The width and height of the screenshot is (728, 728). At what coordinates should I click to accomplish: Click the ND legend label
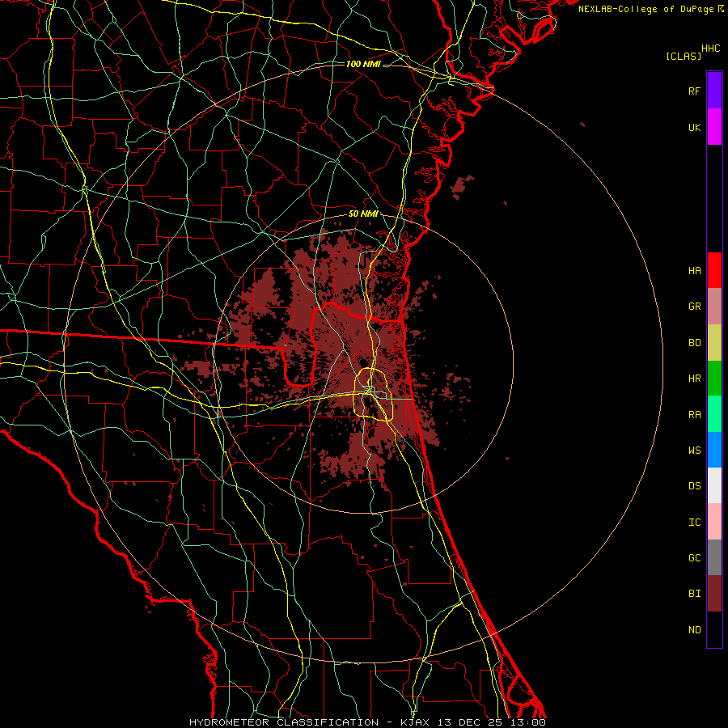tap(694, 630)
